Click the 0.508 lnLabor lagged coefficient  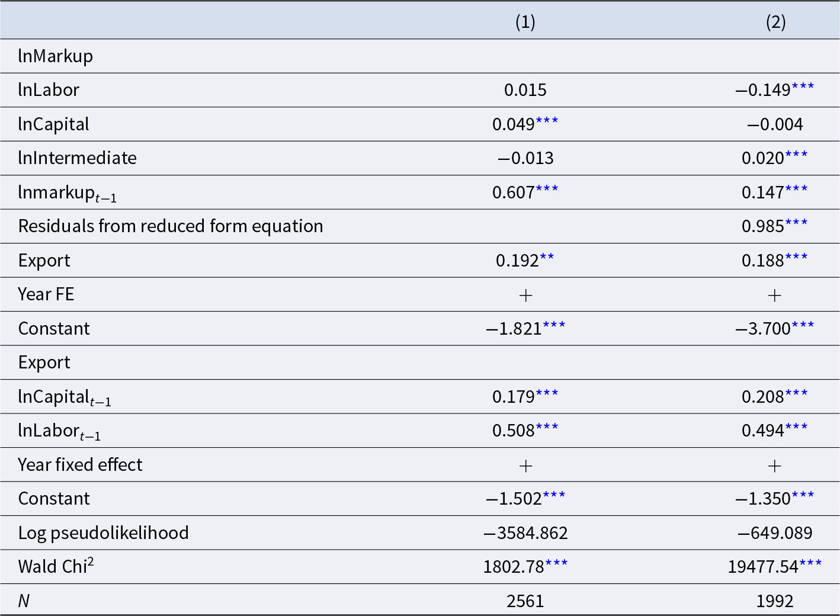point(514,431)
